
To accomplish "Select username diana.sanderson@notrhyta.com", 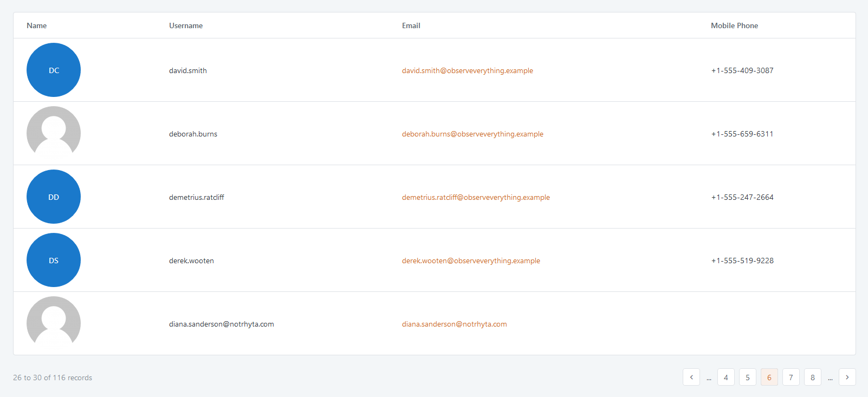I will (x=222, y=324).
